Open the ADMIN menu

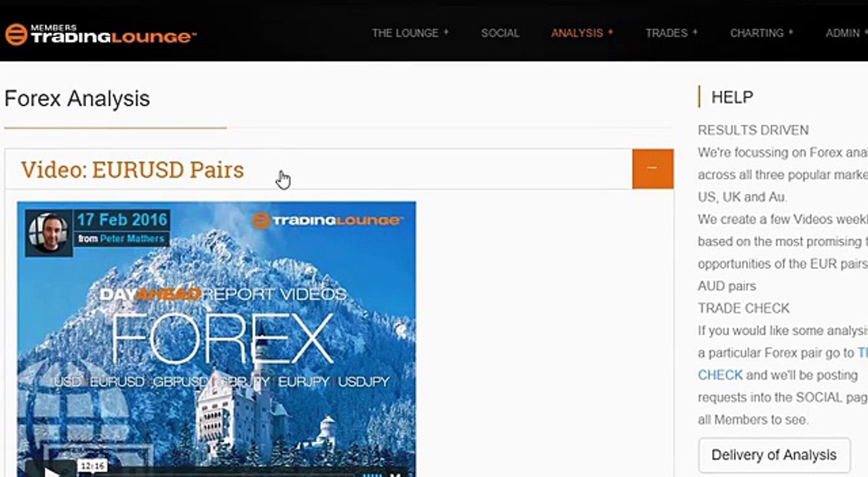(846, 32)
